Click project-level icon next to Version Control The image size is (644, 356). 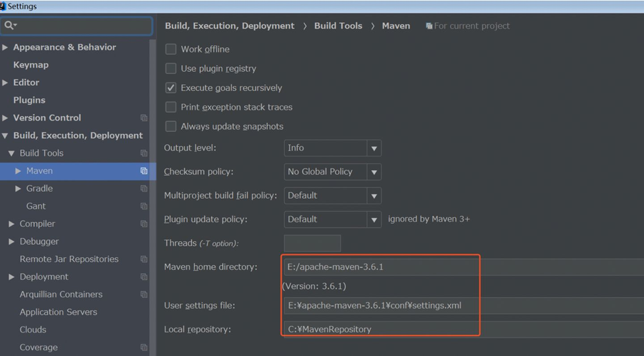coord(144,118)
